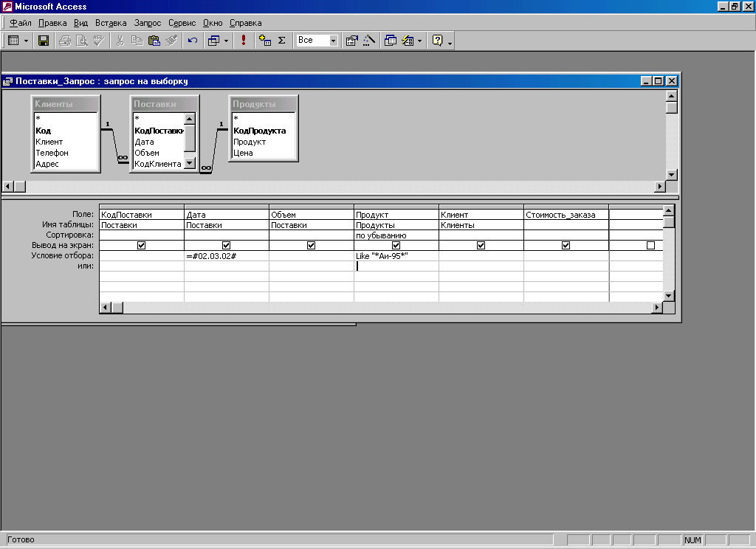Click the Print toolbar icon

coord(65,41)
